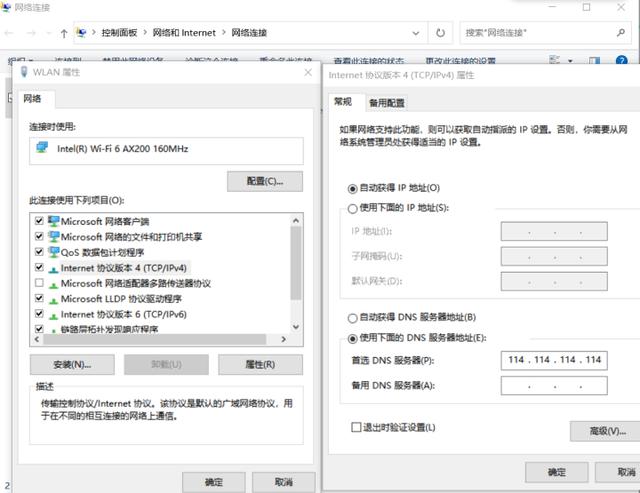Select 使用下面的 DNS 服务器地址(E) radio button
This screenshot has height=493, width=640.
point(353,338)
